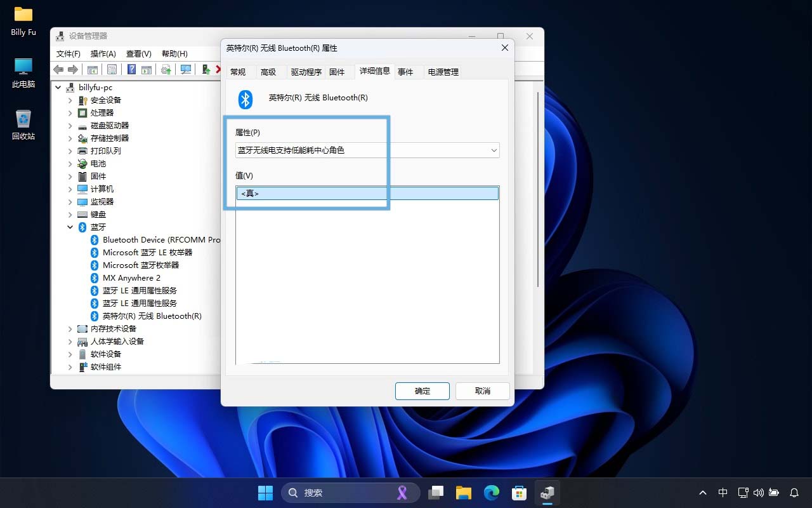Click the red X uninstall device icon
The image size is (812, 508).
pyautogui.click(x=218, y=69)
